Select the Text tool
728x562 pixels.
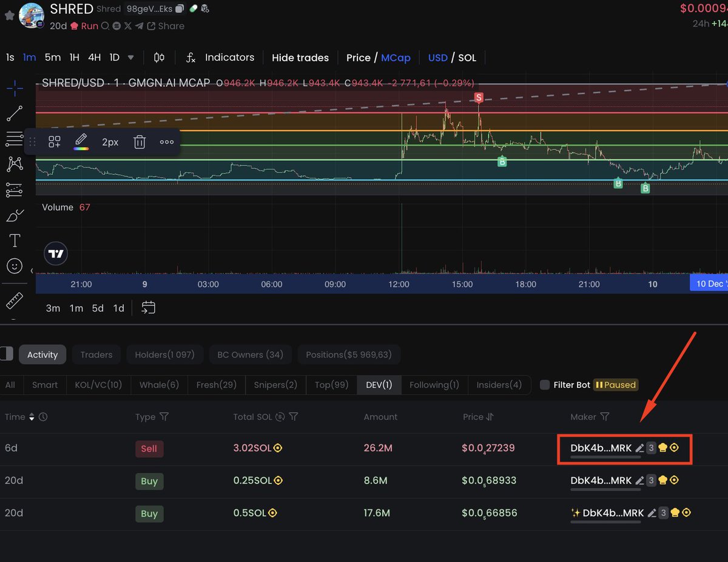[15, 241]
